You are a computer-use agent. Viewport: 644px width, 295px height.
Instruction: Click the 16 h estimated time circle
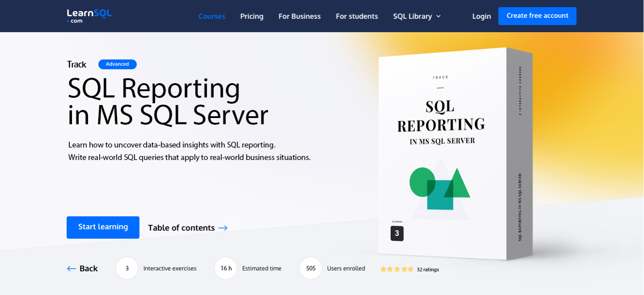tap(226, 268)
